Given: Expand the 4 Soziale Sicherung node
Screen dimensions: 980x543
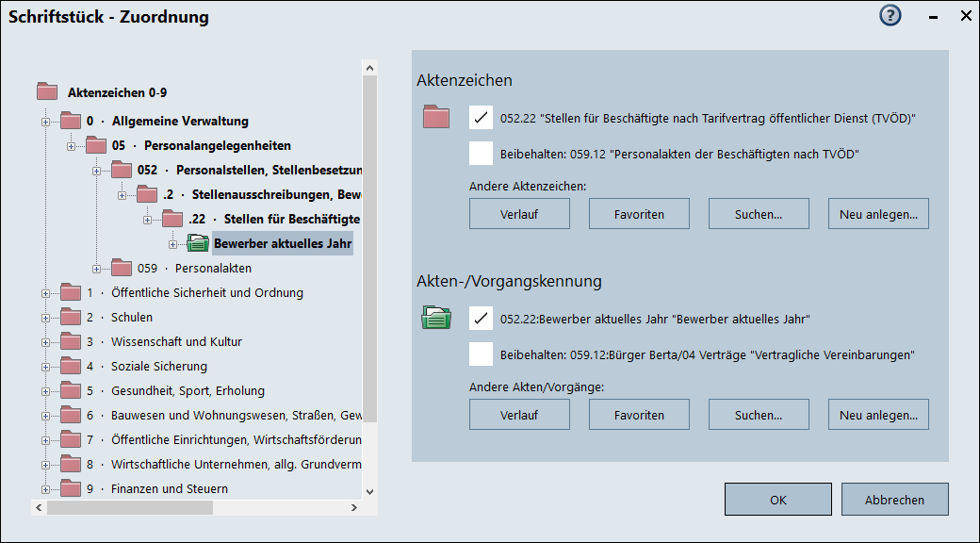Looking at the screenshot, I should tap(45, 367).
